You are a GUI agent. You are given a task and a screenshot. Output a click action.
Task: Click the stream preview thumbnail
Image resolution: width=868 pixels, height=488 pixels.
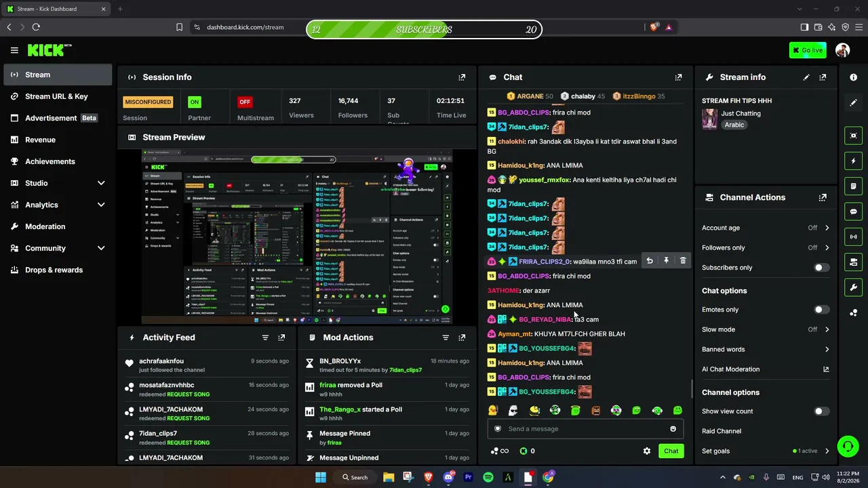click(x=297, y=238)
